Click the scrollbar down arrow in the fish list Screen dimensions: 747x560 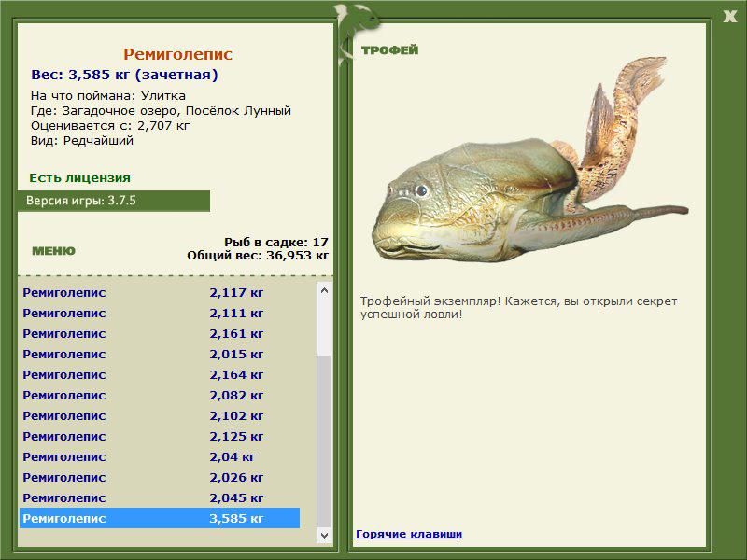[x=324, y=535]
